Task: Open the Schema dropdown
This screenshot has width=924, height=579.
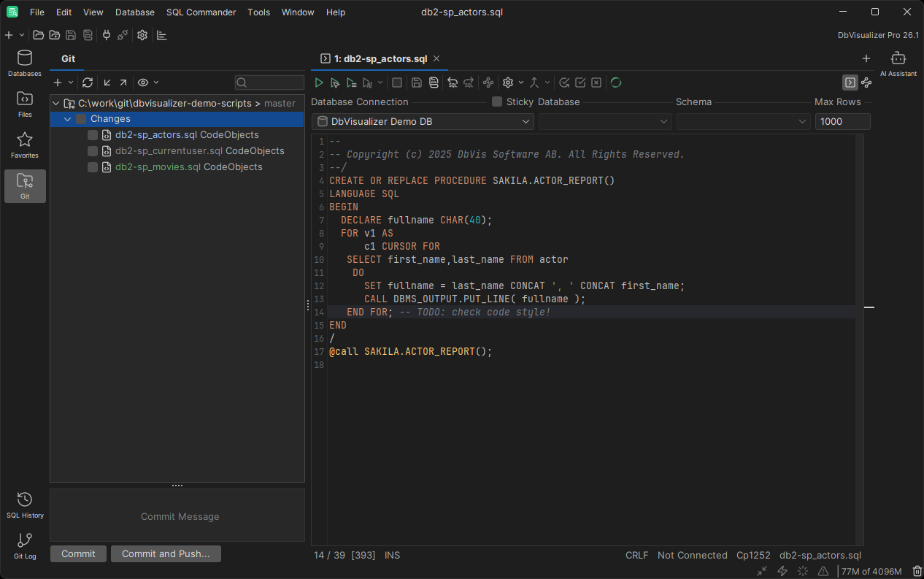Action: click(743, 122)
